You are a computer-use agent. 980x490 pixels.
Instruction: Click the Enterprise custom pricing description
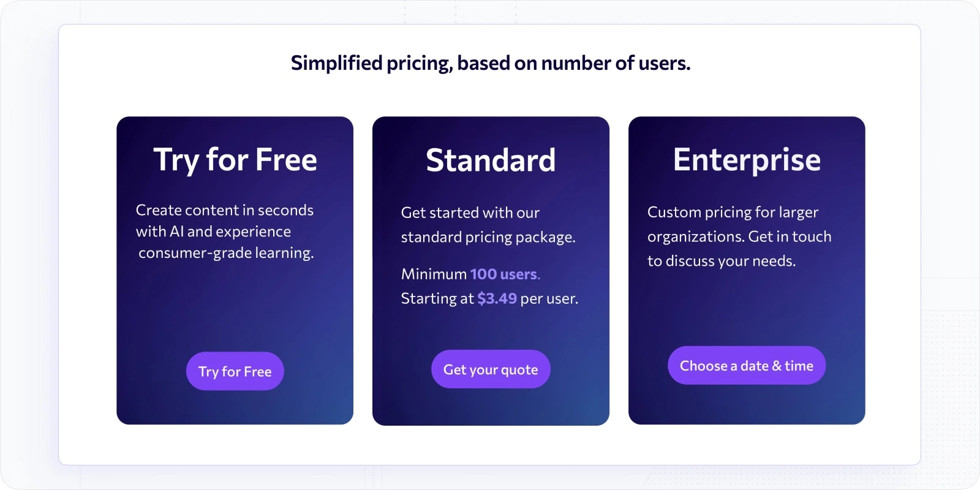coord(739,236)
